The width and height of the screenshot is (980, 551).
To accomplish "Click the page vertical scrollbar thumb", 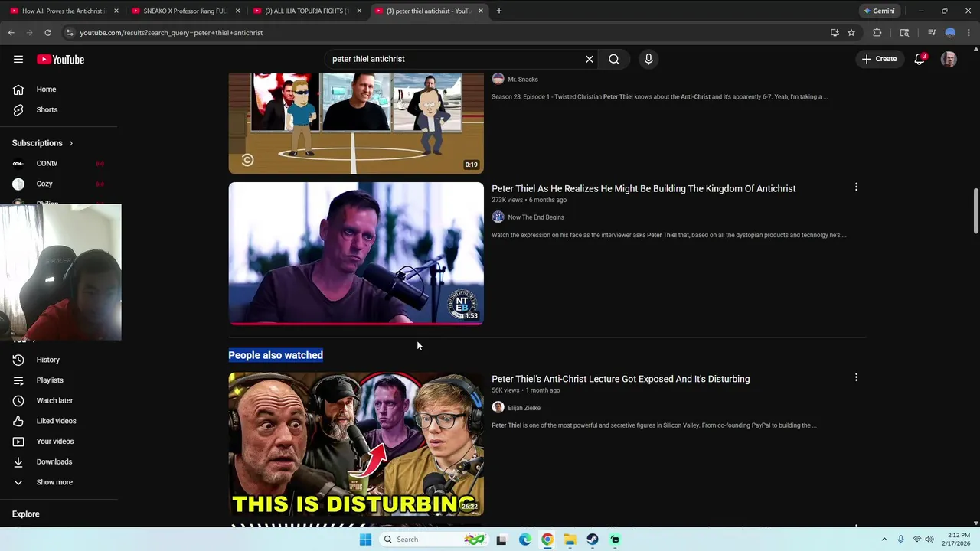I will (975, 210).
